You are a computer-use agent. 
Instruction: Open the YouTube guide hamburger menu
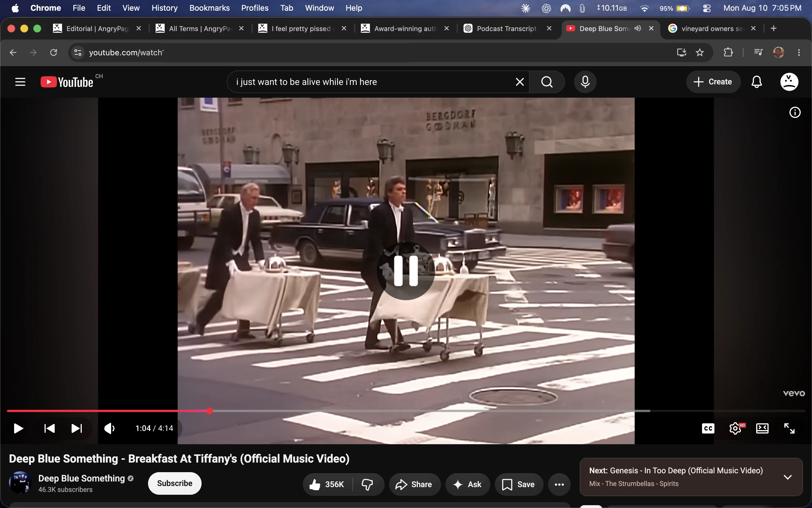coord(20,82)
